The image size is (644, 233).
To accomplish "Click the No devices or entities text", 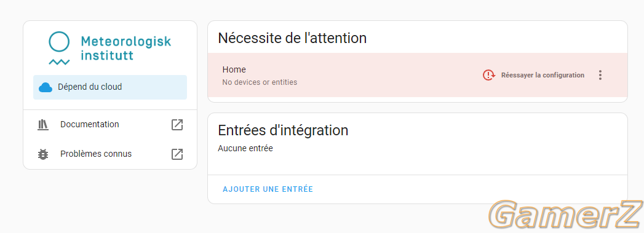I will point(260,82).
